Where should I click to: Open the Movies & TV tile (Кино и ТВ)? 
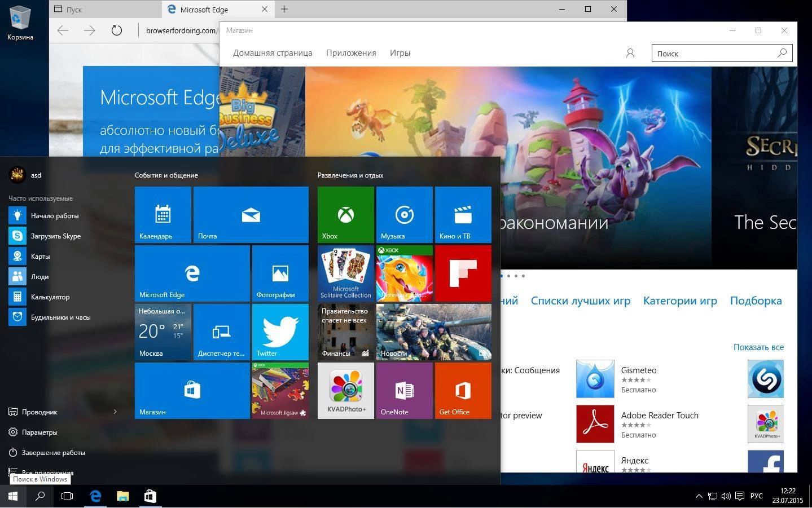[x=463, y=215]
